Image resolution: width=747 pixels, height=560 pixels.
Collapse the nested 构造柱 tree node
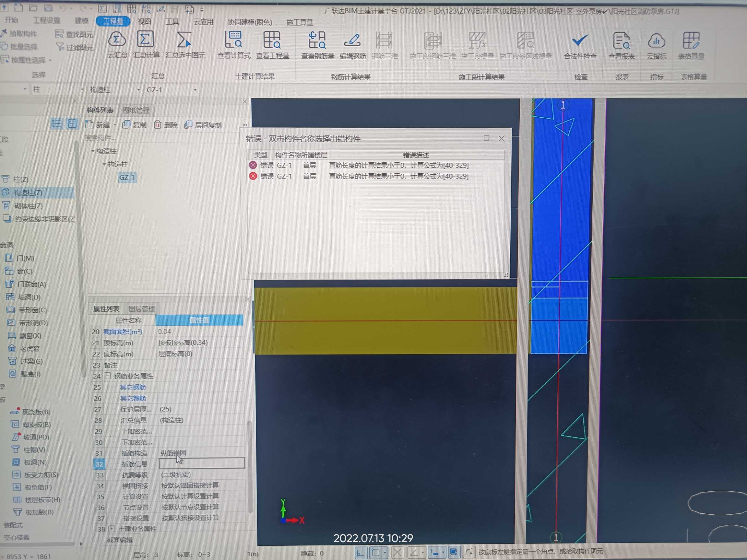[x=104, y=164]
